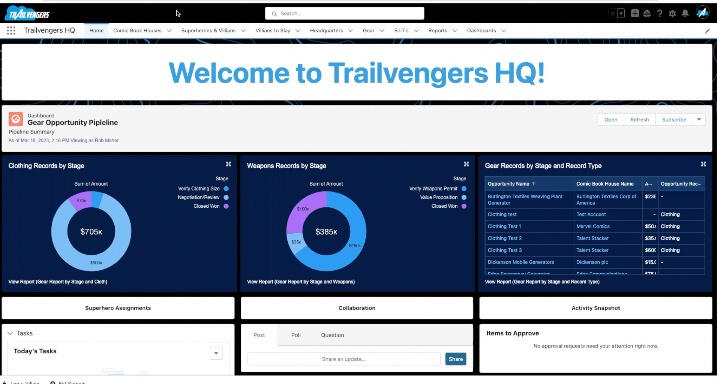This screenshot has width=717, height=384.
Task: Open the Today's Tasks dropdown button
Action: 216,353
